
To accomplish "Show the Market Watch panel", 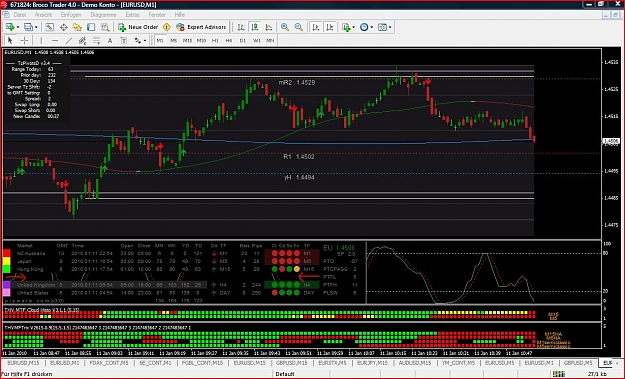I will click(49, 27).
